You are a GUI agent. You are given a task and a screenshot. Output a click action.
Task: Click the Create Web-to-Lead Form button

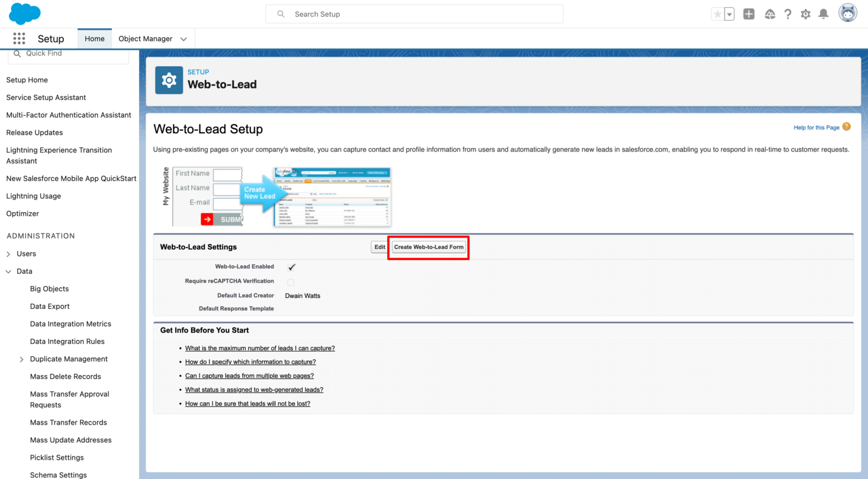(x=428, y=247)
